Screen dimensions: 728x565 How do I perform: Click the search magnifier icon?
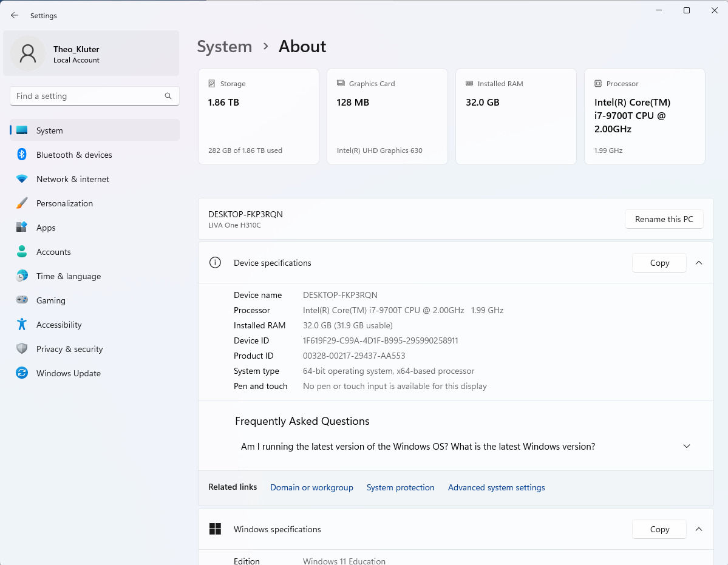point(168,96)
